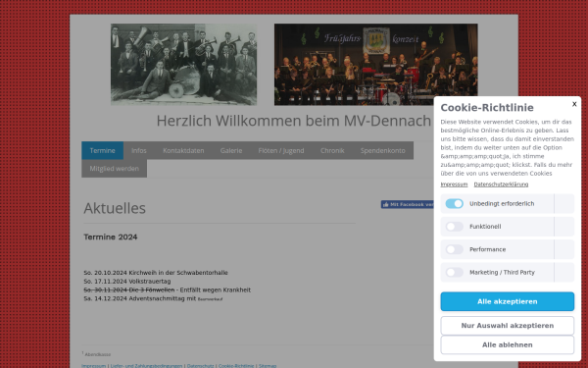Choose Nur Auswahl akzeptieren

coord(507,326)
